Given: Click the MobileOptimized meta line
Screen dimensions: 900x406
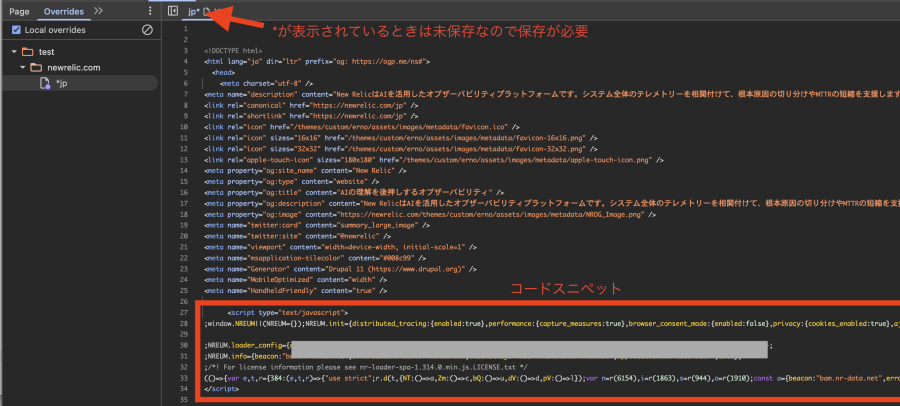Looking at the screenshot, I should [x=295, y=280].
